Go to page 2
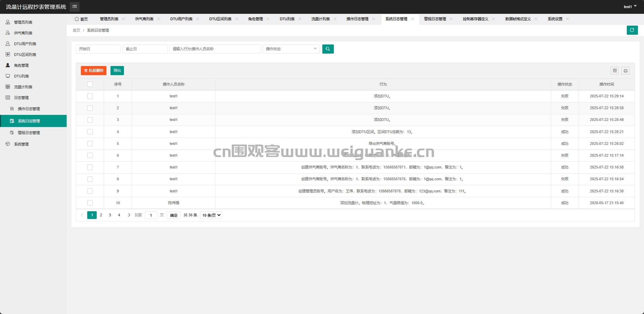 click(101, 215)
